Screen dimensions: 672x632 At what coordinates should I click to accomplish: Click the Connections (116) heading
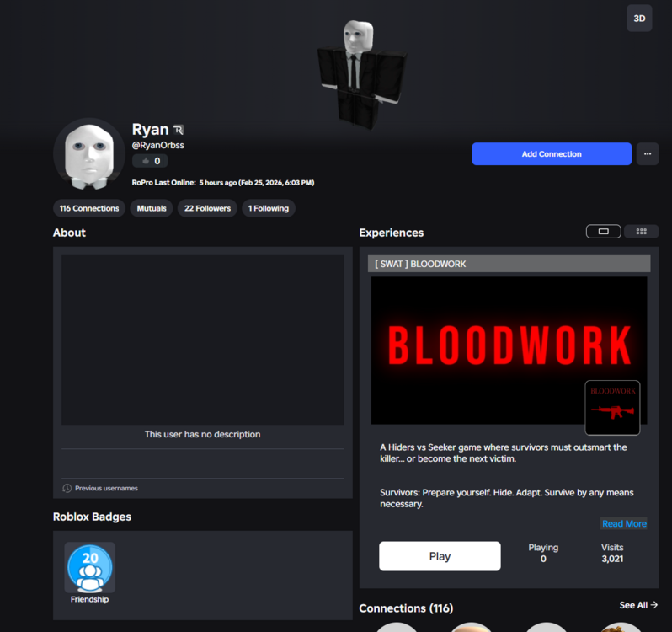pyautogui.click(x=406, y=608)
